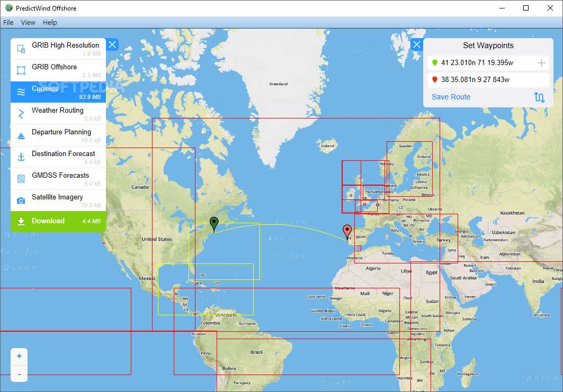
Task: Click the green start pin on the map
Action: (x=214, y=223)
